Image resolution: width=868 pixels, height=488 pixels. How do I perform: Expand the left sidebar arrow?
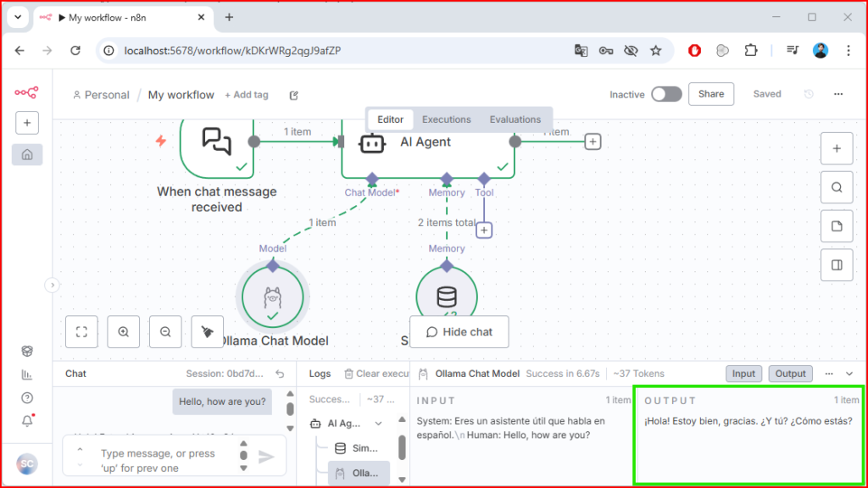tap(52, 286)
